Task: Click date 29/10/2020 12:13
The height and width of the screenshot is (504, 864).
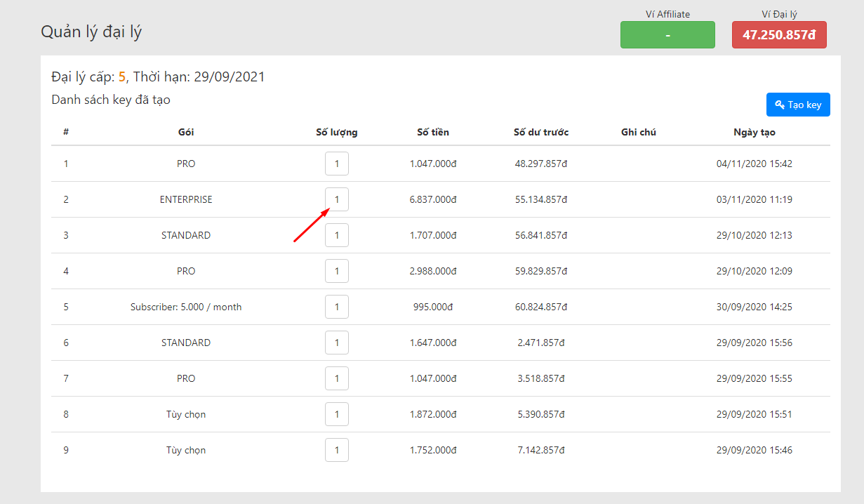Action: (x=755, y=235)
